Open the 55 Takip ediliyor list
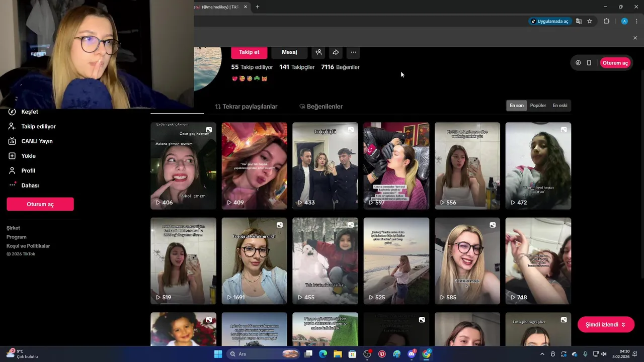644x362 pixels. click(x=252, y=67)
